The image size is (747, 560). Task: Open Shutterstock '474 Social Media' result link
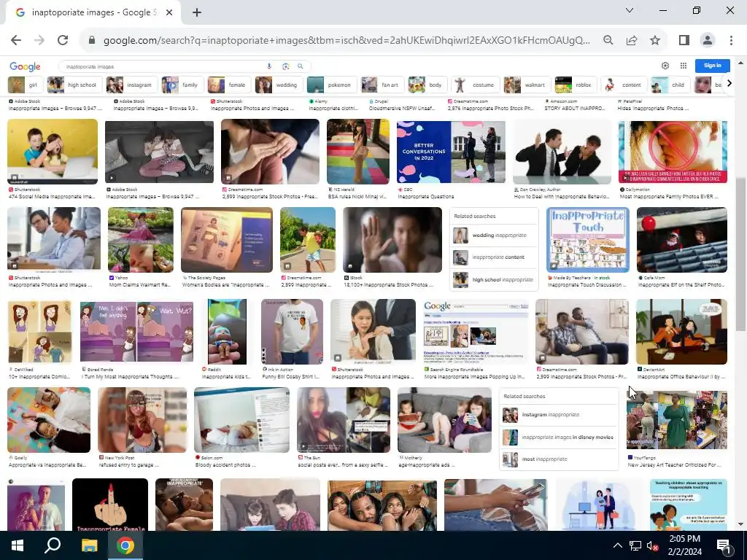tap(52, 196)
